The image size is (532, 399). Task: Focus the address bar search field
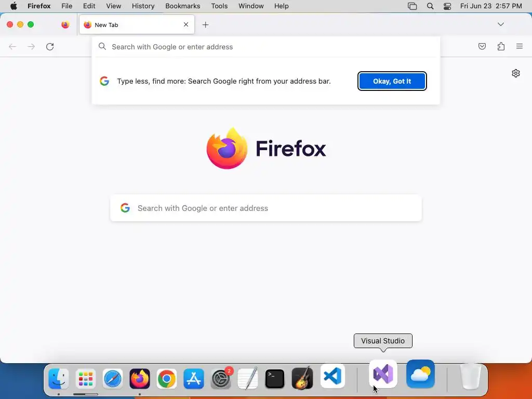265,47
